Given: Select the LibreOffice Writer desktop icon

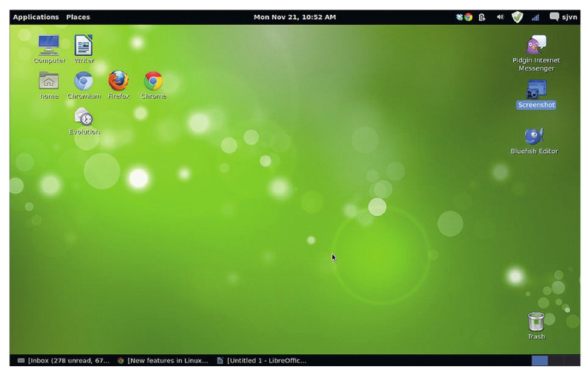Looking at the screenshot, I should pyautogui.click(x=83, y=46).
